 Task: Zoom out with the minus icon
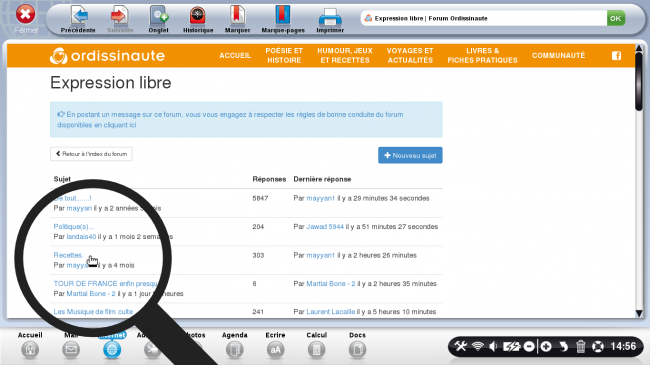pos(529,346)
